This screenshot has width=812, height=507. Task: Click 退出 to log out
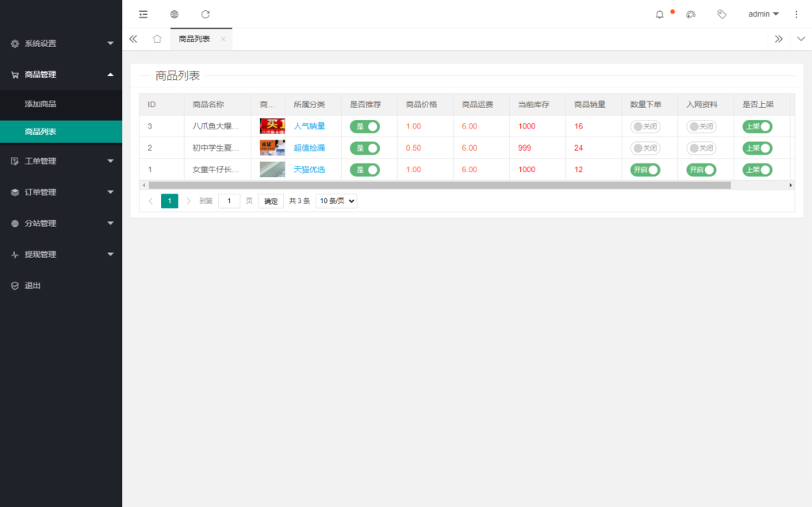click(x=61, y=286)
